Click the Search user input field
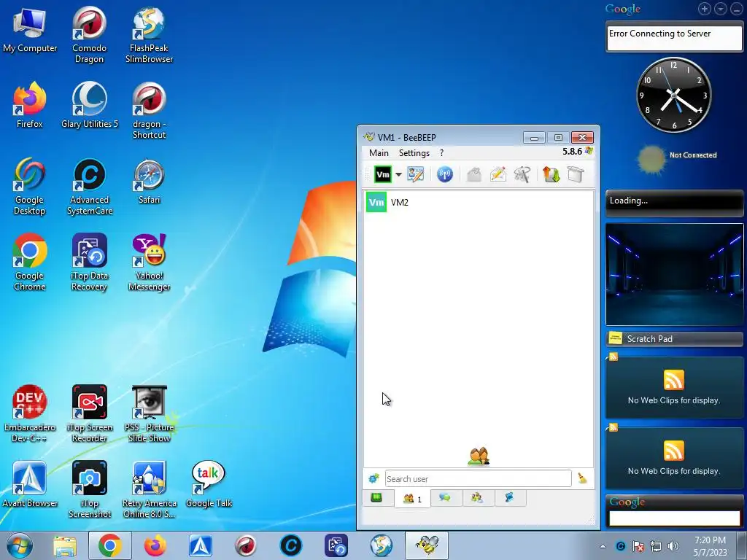 [x=478, y=478]
